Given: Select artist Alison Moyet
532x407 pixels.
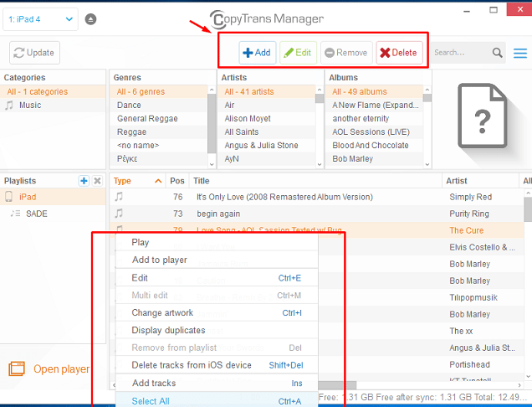Looking at the screenshot, I should click(x=267, y=119).
